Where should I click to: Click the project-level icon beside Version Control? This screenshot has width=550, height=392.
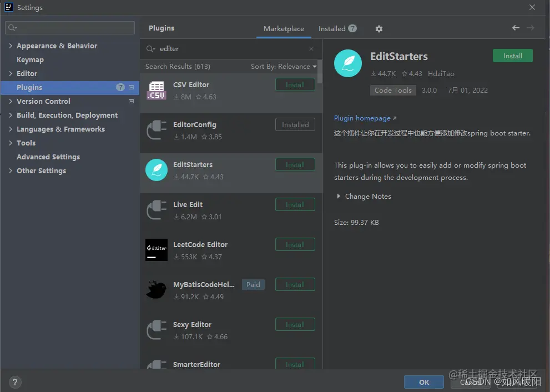pyautogui.click(x=131, y=101)
